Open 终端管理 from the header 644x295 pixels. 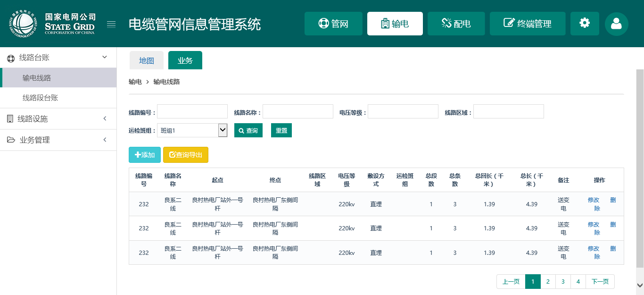[x=527, y=24]
